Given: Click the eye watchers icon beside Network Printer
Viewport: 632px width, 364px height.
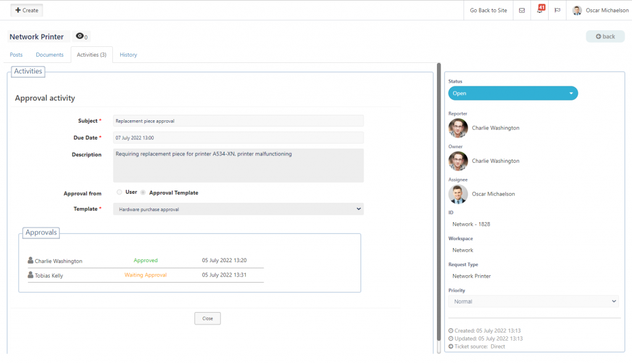Looking at the screenshot, I should coord(80,36).
